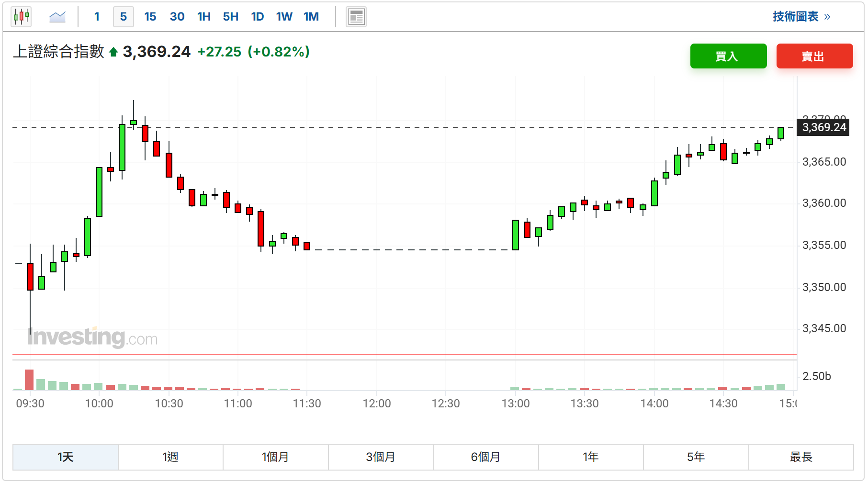The image size is (868, 483).
Task: Click the 13:00 time axis label
Action: point(516,404)
